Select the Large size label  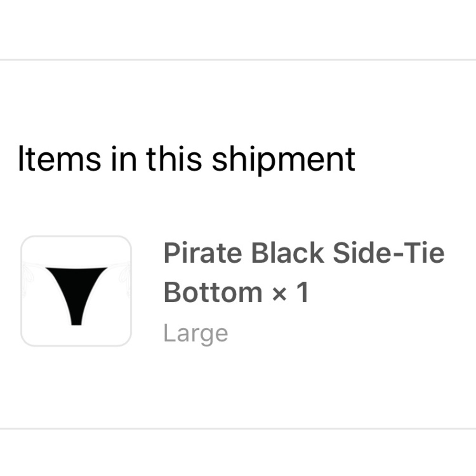coord(196,333)
